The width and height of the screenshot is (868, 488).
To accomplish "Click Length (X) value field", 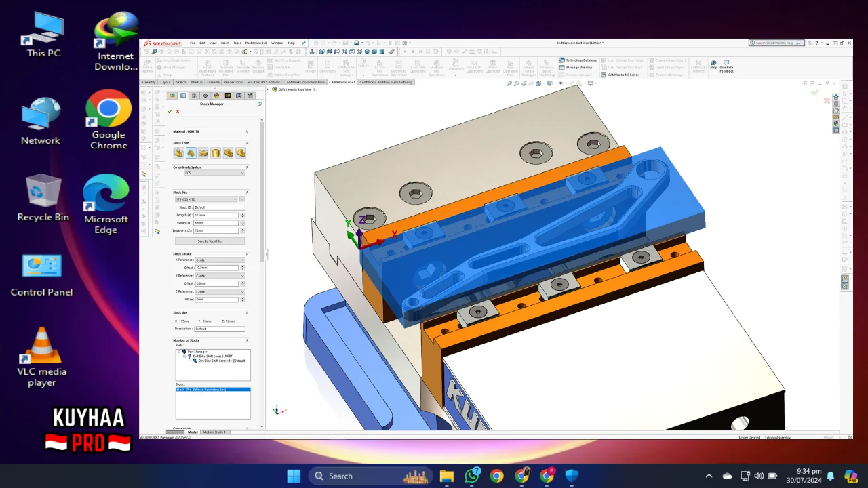I will coord(216,215).
